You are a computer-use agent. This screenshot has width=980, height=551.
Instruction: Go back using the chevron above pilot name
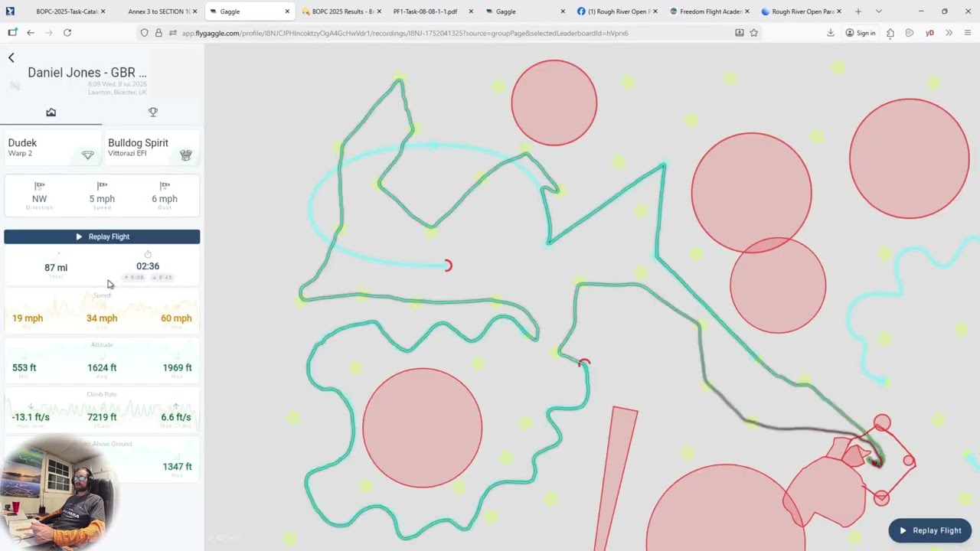11,57
